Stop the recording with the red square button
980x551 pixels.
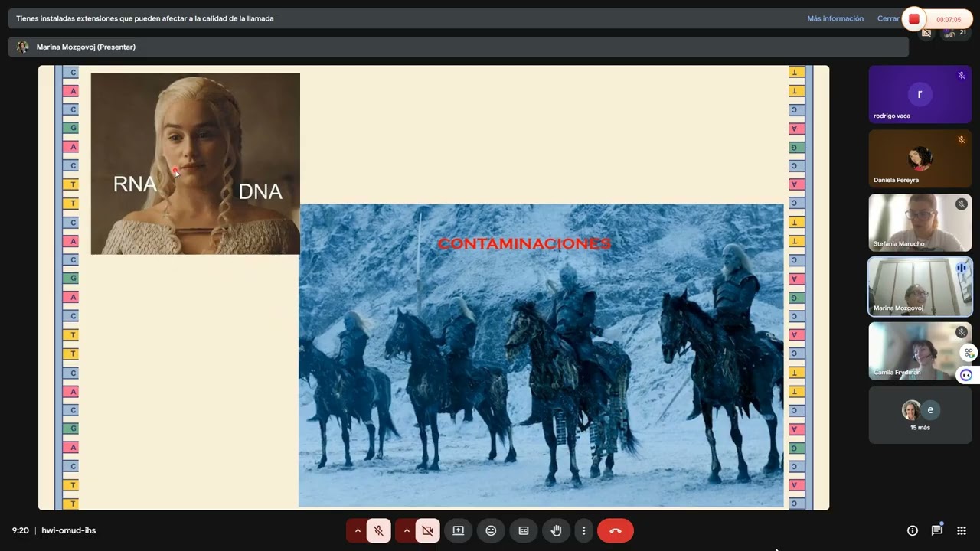click(914, 19)
